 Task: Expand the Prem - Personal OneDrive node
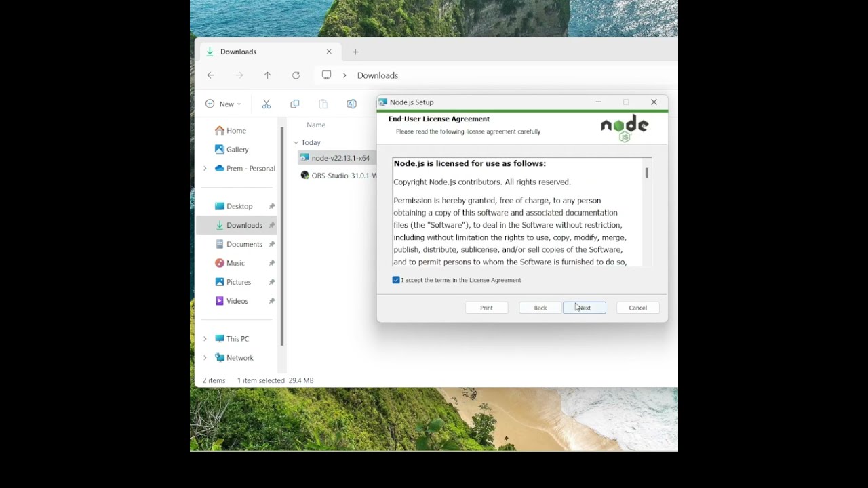coord(205,168)
